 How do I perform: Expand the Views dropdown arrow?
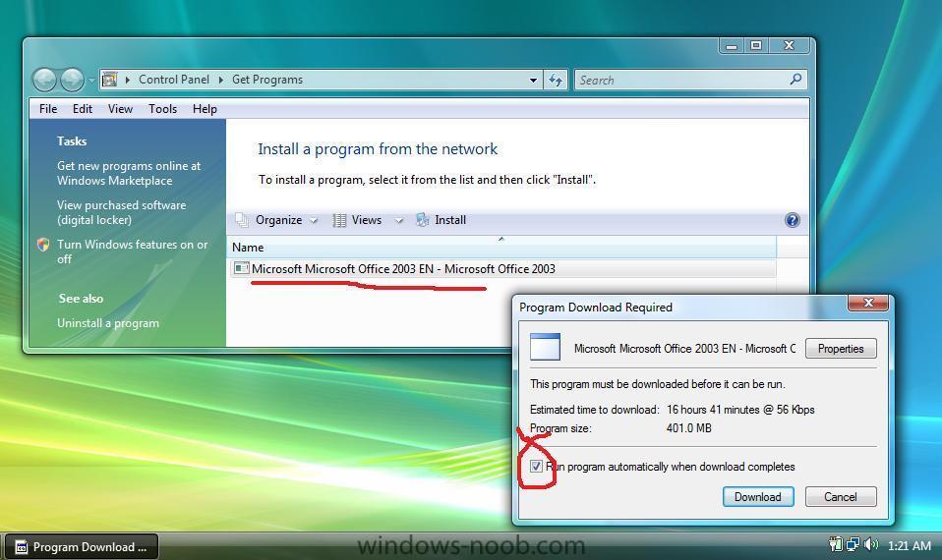[x=398, y=220]
